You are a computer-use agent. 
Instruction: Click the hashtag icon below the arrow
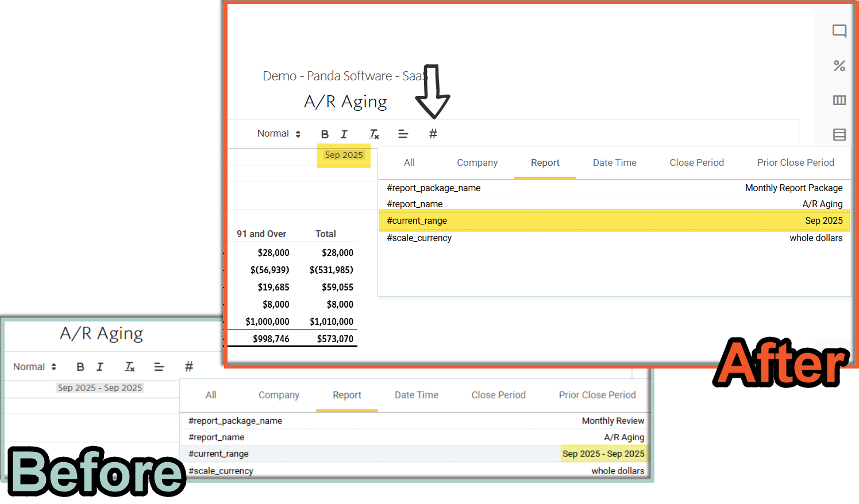[x=433, y=134]
